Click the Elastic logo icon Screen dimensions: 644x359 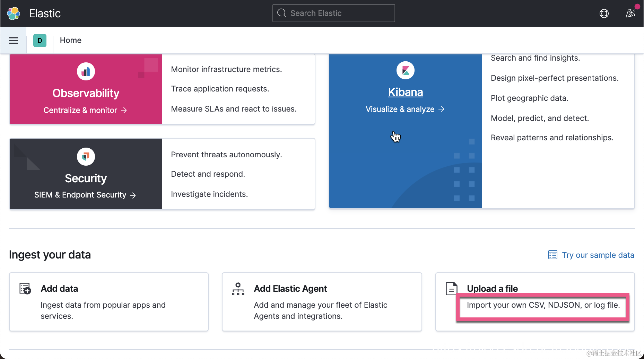[x=14, y=14]
